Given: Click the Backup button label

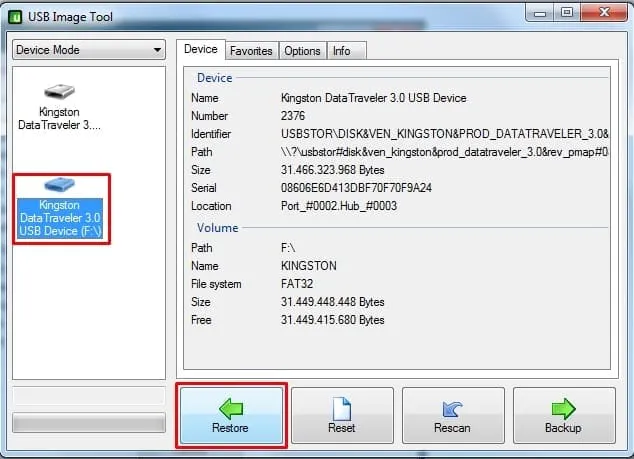Looking at the screenshot, I should coord(563,428).
